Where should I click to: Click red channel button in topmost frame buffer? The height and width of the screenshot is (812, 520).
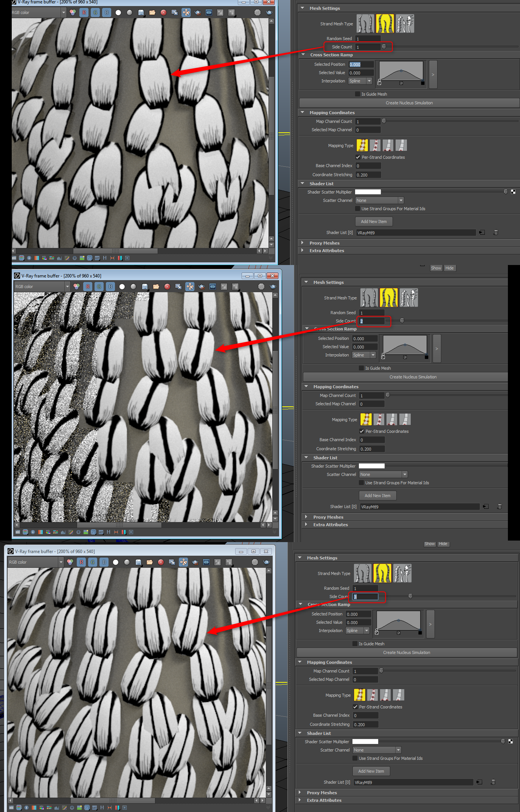tap(84, 12)
